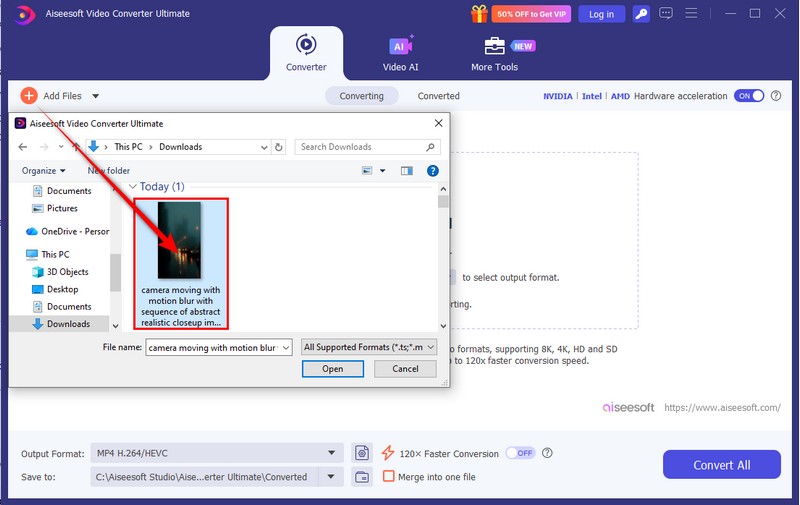The width and height of the screenshot is (800, 505).
Task: Click the File name input field
Action: 213,347
